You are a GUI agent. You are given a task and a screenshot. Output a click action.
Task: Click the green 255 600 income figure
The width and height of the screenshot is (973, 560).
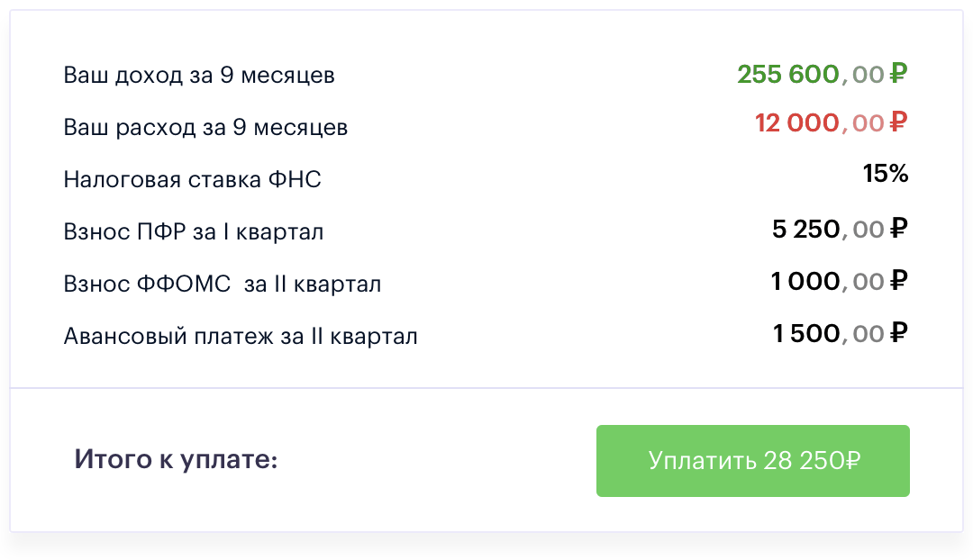(788, 74)
